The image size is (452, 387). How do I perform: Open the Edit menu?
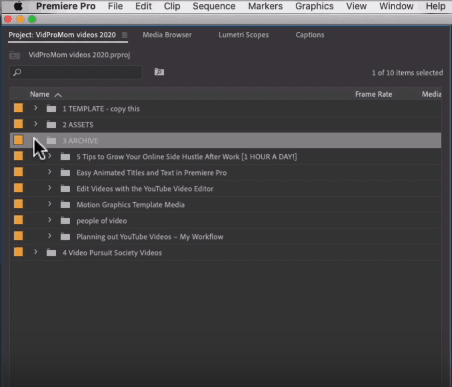click(x=143, y=6)
